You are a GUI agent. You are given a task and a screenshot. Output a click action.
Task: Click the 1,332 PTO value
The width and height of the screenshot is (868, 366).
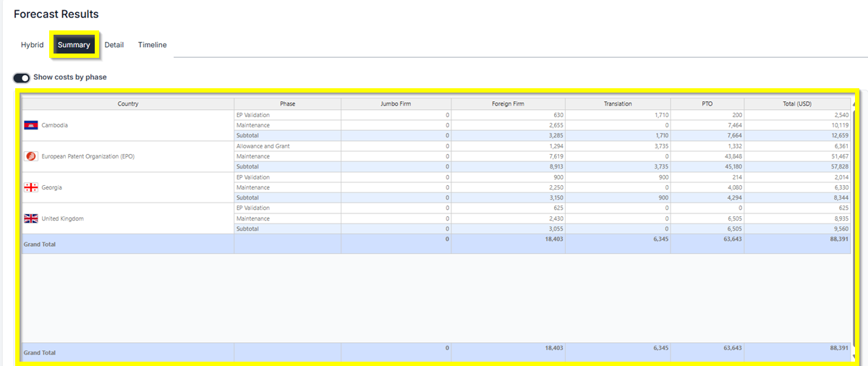734,146
